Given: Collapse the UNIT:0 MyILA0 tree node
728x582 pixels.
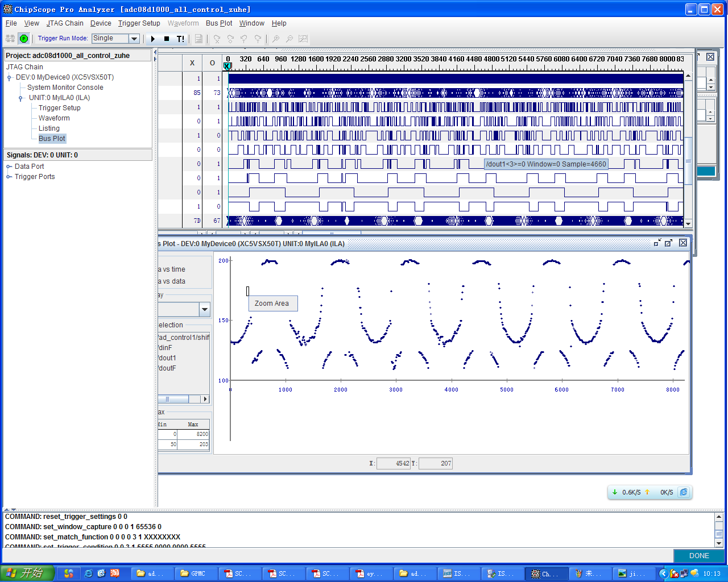Looking at the screenshot, I should (21, 98).
